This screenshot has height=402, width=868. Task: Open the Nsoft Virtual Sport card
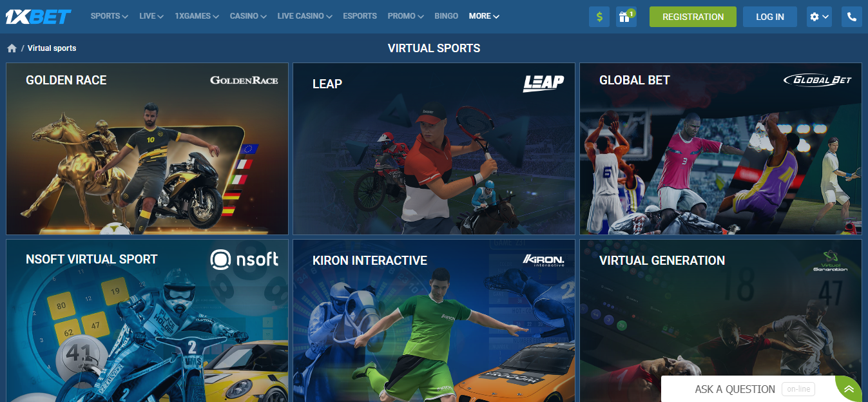pyautogui.click(x=147, y=321)
